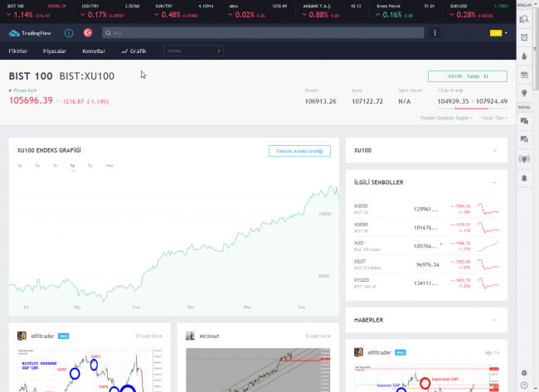The width and height of the screenshot is (539, 392).
Task: Click the TradingView logo
Action: point(30,33)
